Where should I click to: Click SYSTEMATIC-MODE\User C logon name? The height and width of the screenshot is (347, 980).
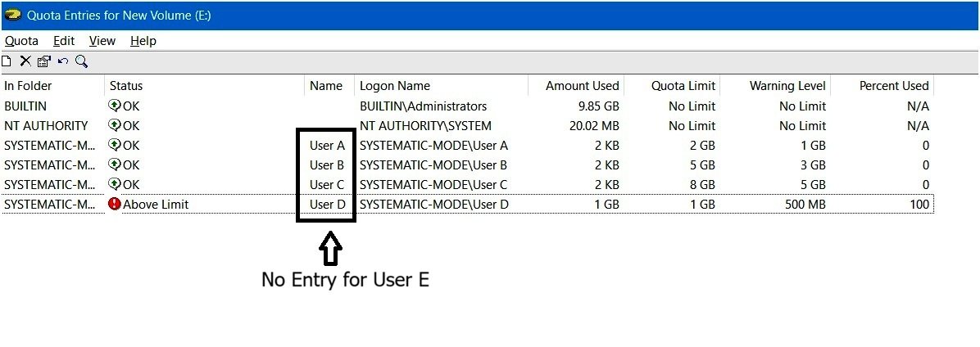pyautogui.click(x=433, y=185)
